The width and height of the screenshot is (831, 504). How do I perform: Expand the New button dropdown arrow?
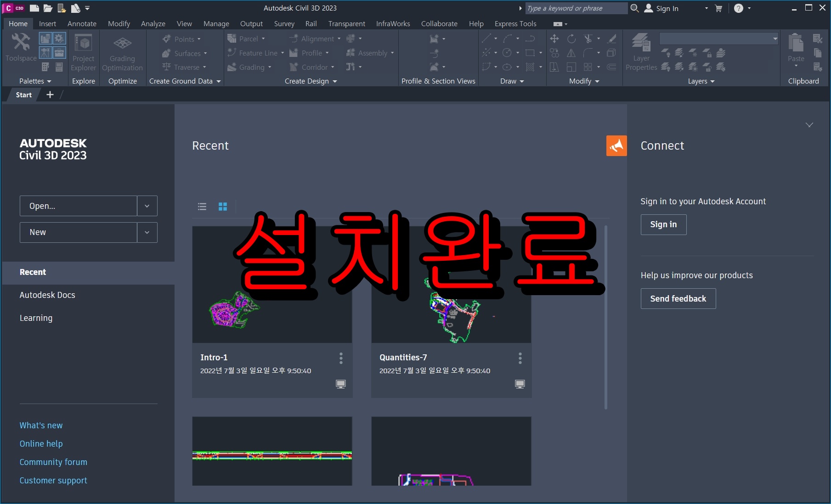tap(147, 232)
